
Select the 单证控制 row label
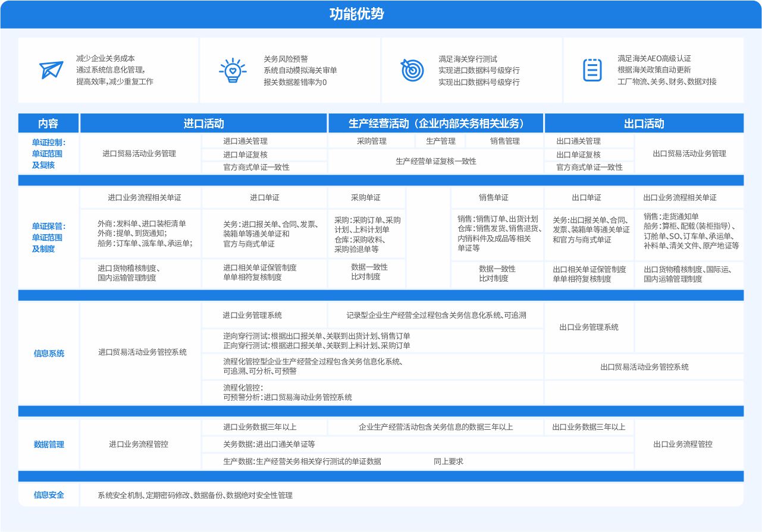tap(48, 153)
